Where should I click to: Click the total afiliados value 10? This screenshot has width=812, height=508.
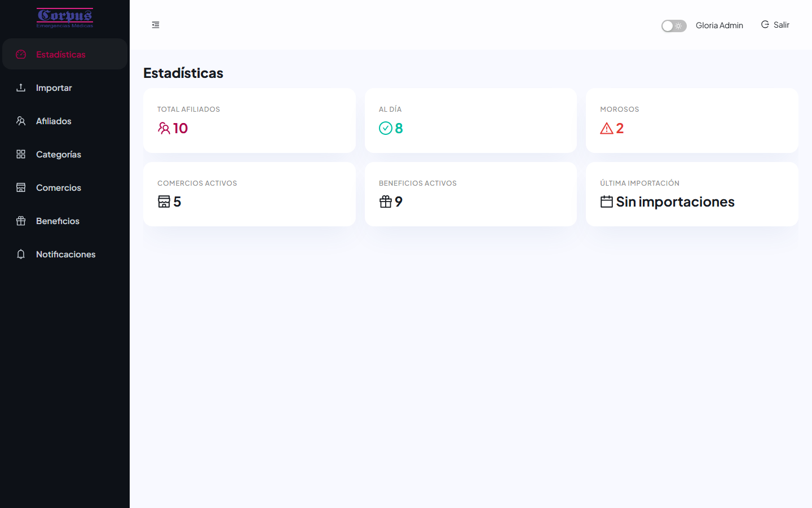[x=180, y=128]
